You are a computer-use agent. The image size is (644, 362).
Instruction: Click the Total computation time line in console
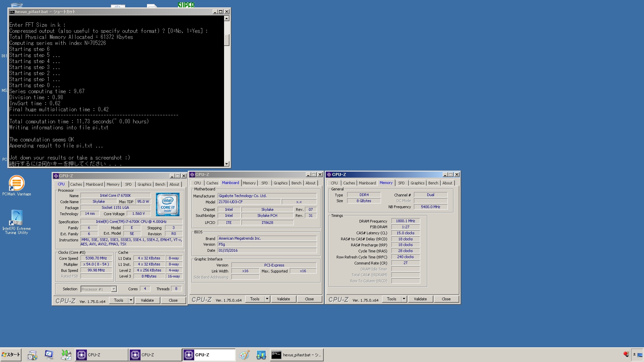click(x=79, y=122)
